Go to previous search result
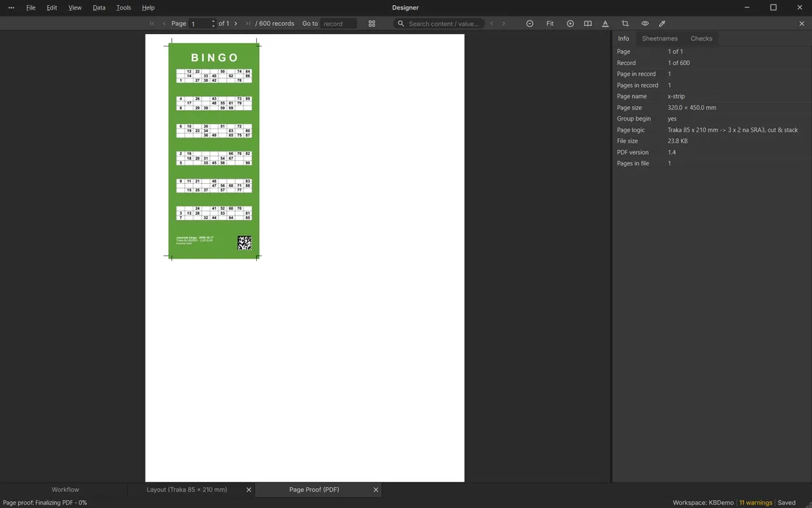This screenshot has height=508, width=812. tap(492, 24)
